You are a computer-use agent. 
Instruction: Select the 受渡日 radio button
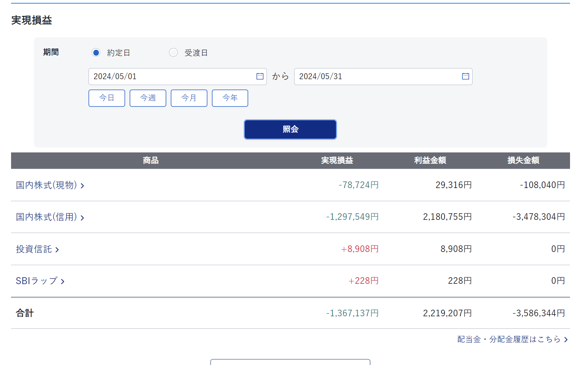click(x=173, y=53)
